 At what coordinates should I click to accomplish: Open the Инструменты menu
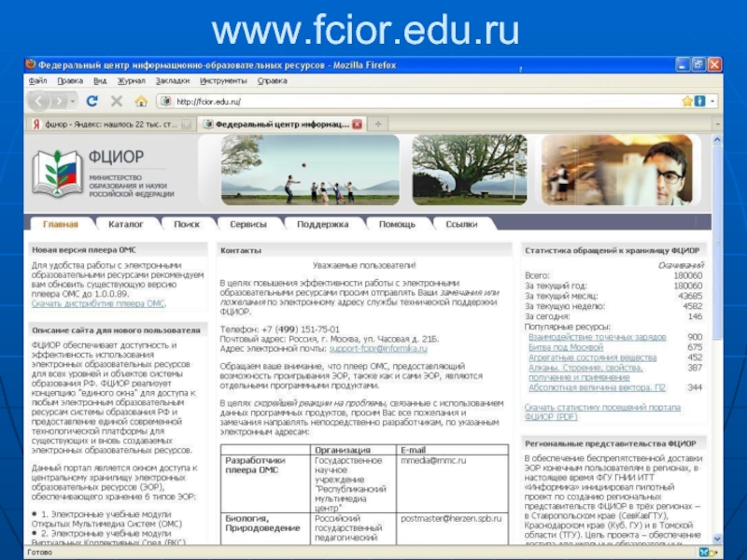coord(223,80)
